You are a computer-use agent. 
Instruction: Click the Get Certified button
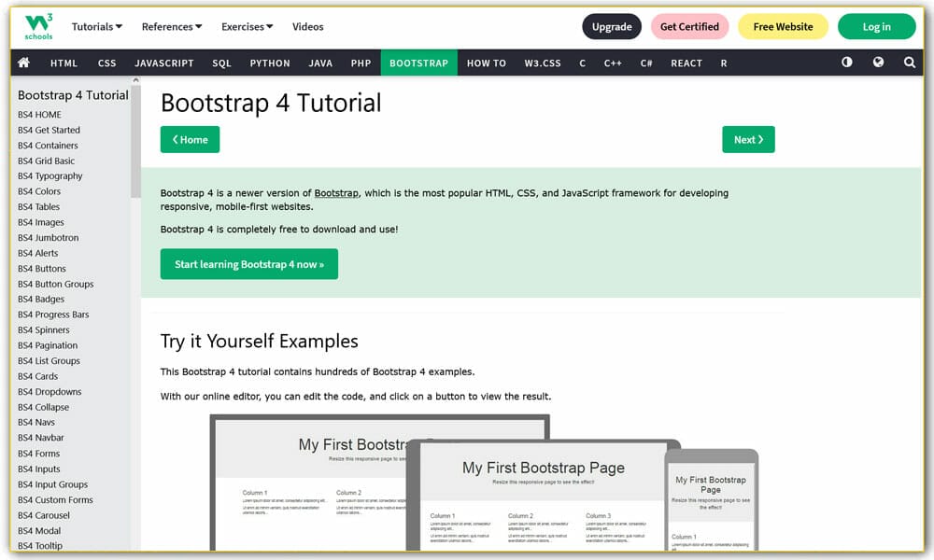(x=689, y=27)
